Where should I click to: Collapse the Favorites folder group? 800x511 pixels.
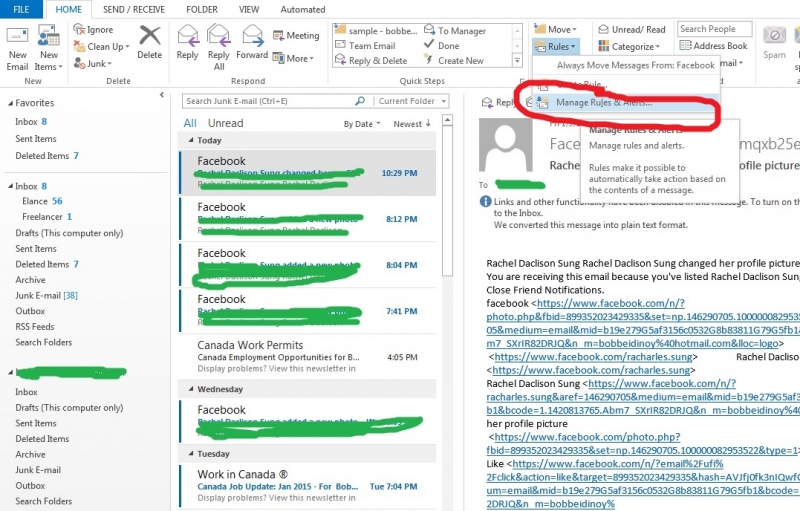pos(9,103)
